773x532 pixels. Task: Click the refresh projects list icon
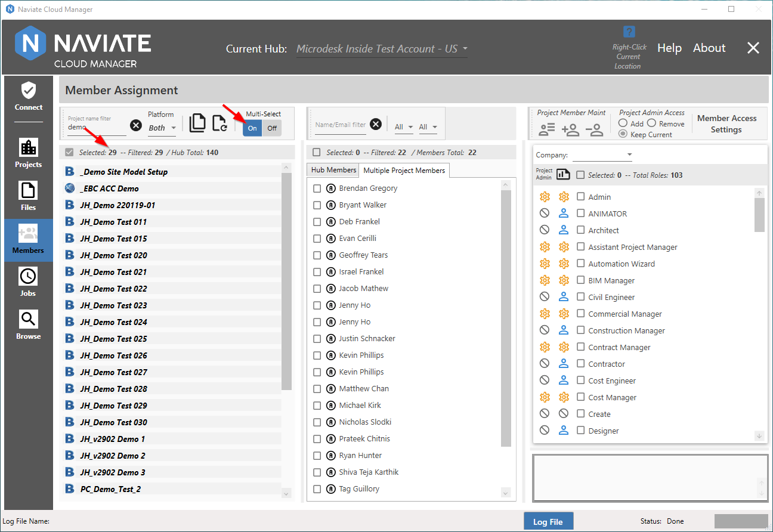(x=219, y=123)
